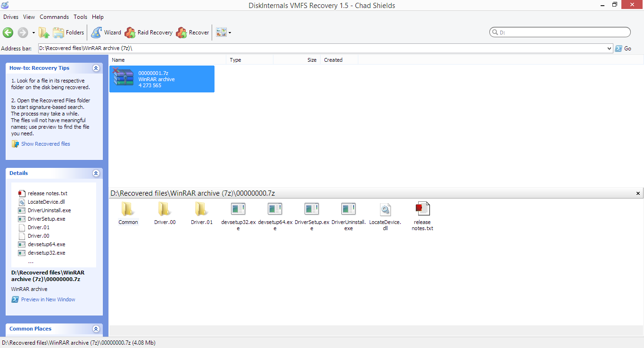Select the Driver.00 folder icon
644x348 pixels.
(165, 213)
